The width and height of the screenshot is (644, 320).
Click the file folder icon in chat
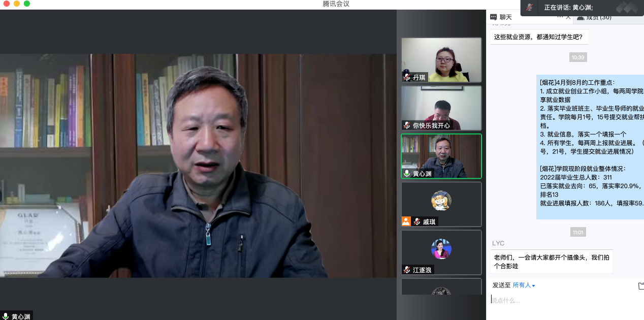click(x=640, y=286)
